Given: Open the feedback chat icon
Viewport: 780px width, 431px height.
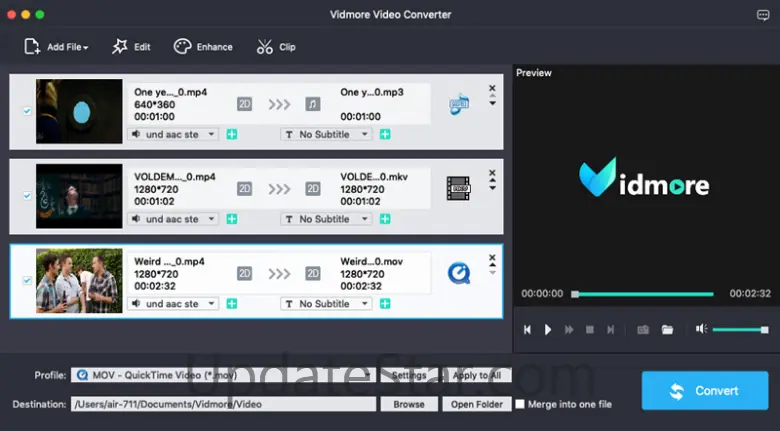Looking at the screenshot, I should 763,15.
